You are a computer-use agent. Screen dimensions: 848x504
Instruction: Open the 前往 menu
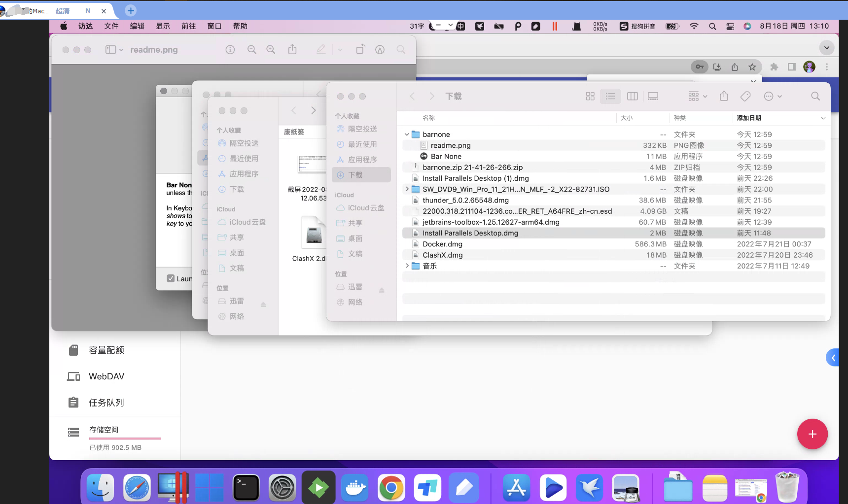pos(189,26)
